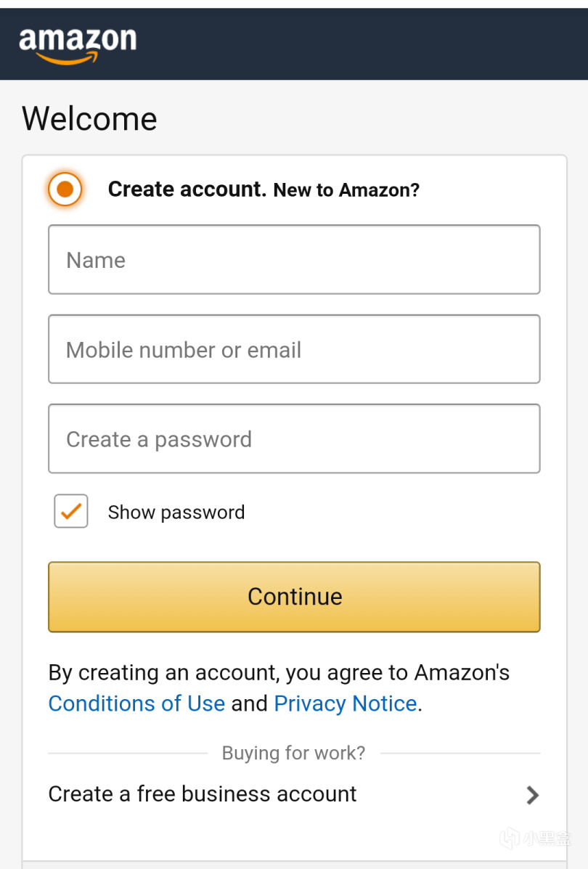The image size is (588, 869).
Task: Expand the business account chevron arrow
Action: tap(533, 795)
